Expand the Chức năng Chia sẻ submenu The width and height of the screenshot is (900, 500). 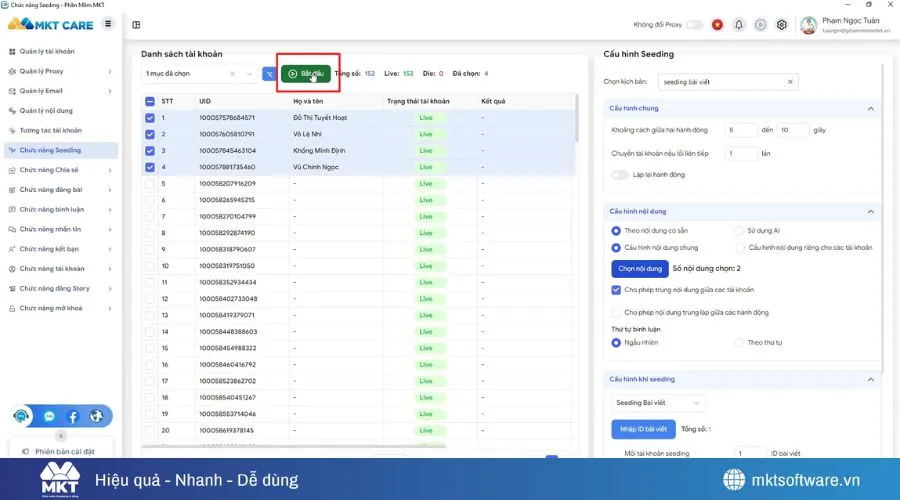[110, 170]
